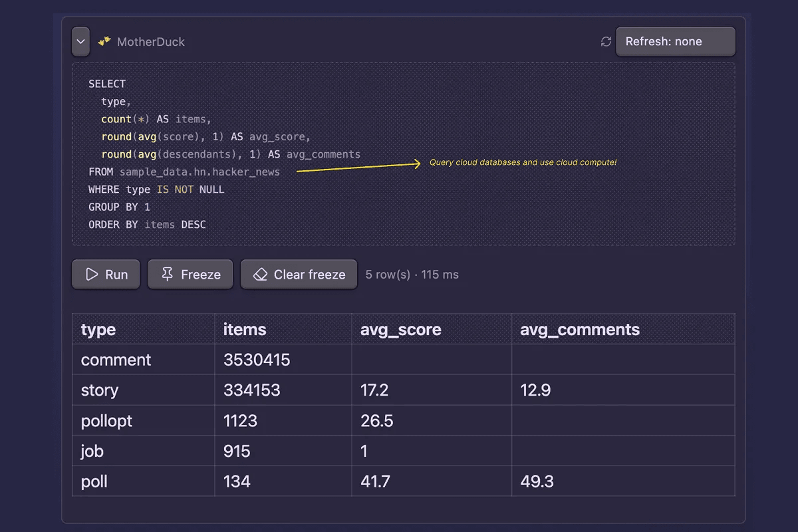Freeze the query results
Viewport: 798px width, 532px height.
pos(190,274)
